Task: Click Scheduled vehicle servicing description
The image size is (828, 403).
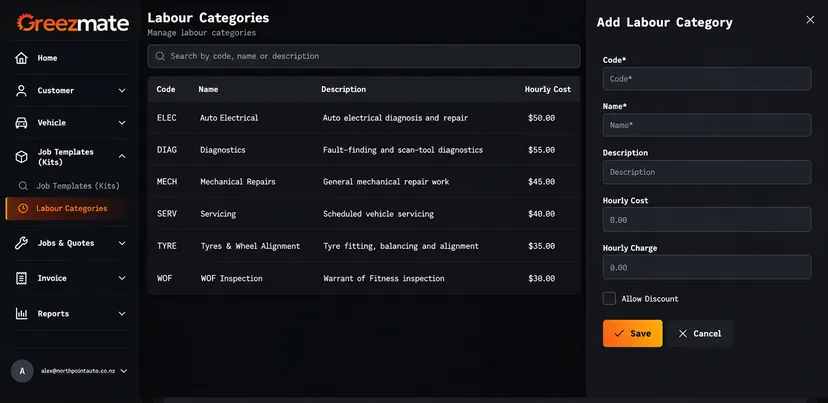Action: click(x=379, y=214)
